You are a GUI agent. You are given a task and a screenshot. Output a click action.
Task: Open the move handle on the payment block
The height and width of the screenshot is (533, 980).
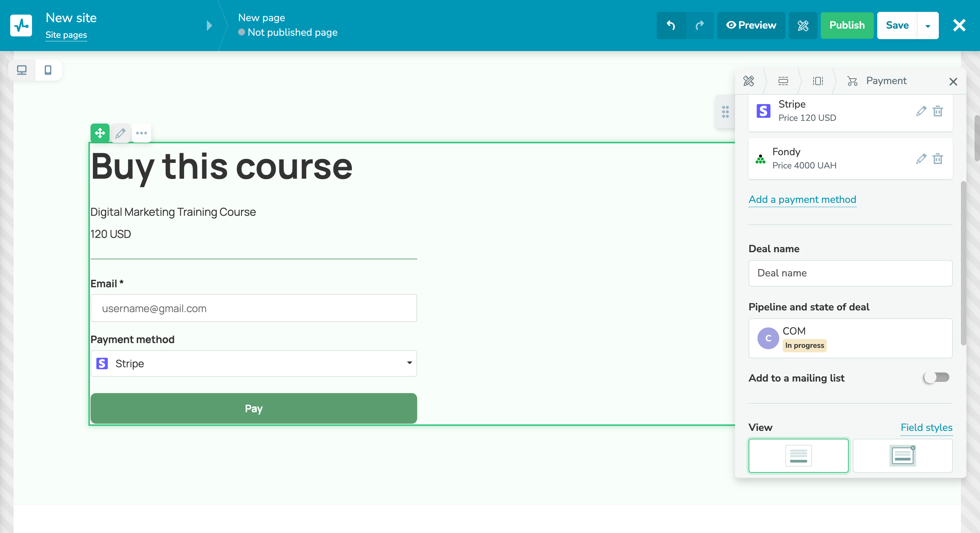99,133
